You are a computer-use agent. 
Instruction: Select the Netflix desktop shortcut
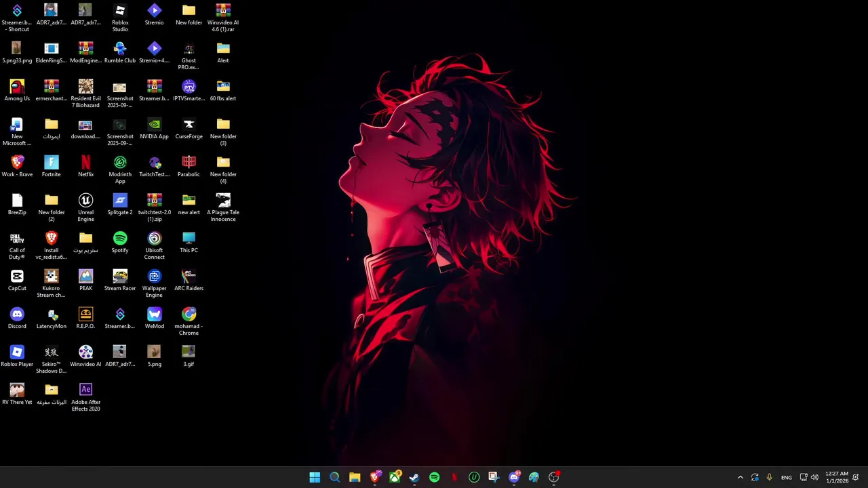click(x=85, y=166)
